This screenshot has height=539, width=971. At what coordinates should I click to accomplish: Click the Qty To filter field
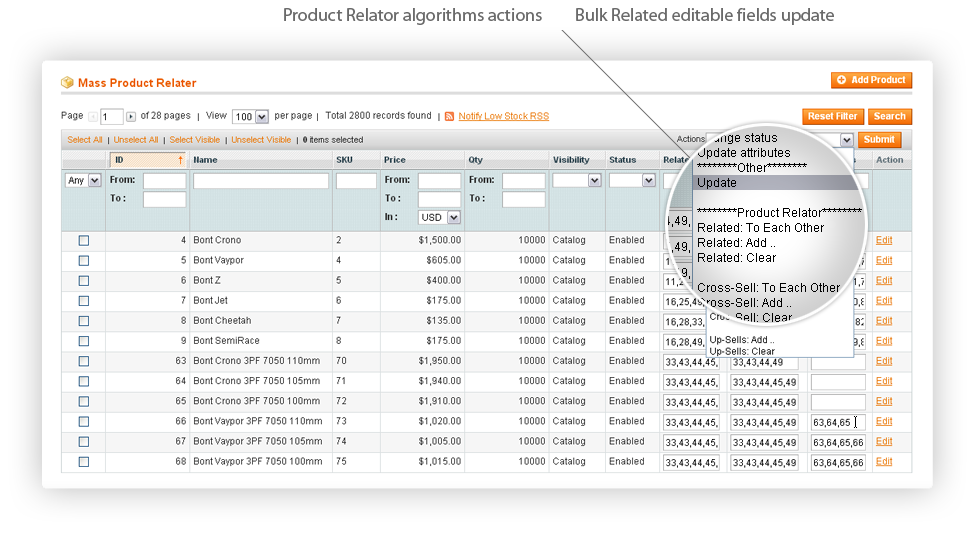(524, 199)
